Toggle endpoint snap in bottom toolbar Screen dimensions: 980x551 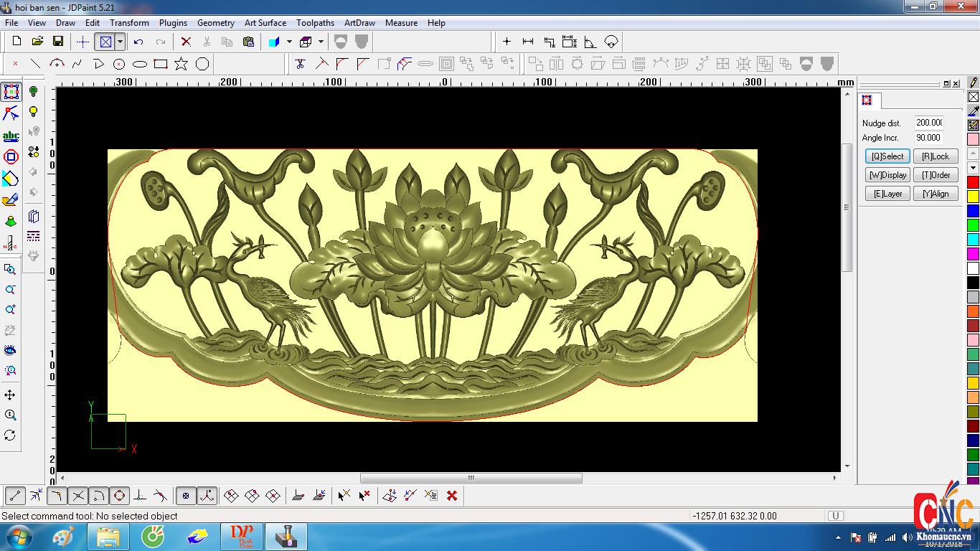coord(16,495)
